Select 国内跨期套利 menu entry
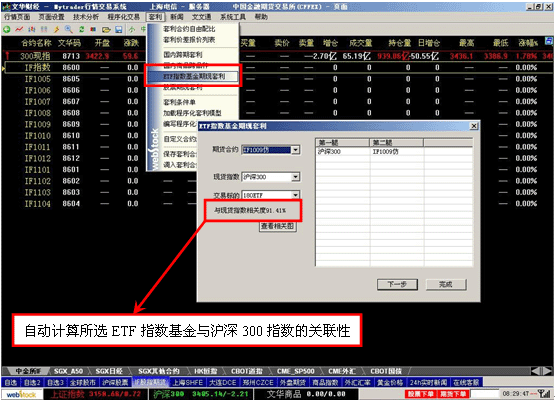 click(183, 55)
